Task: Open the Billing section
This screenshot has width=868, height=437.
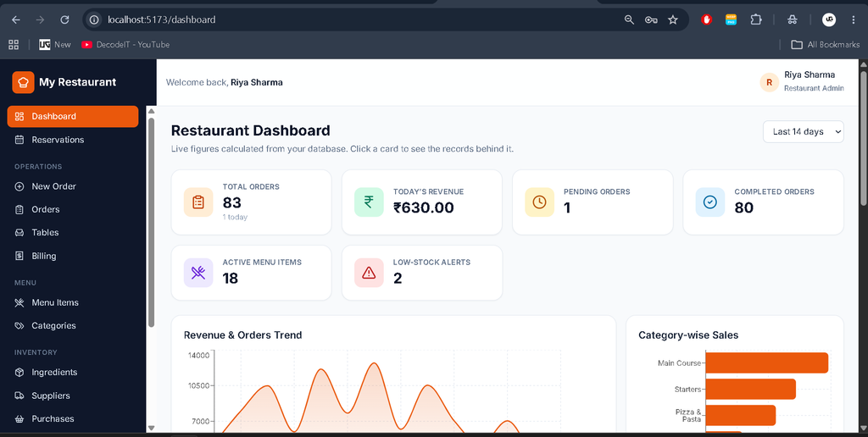Action: point(73,256)
